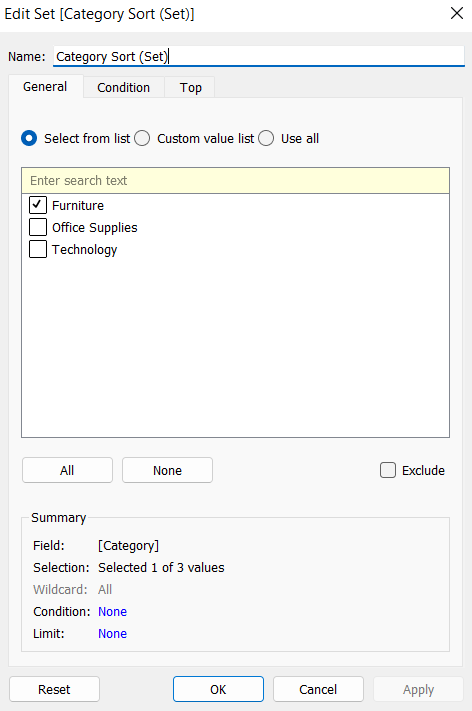Choose the Select from list option
Image resolution: width=472 pixels, height=711 pixels.
pos(29,138)
